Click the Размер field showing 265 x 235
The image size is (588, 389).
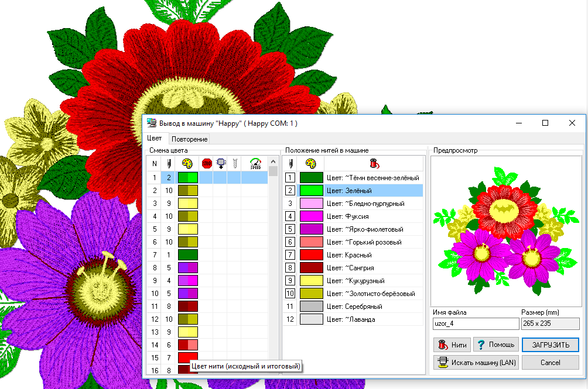550,323
